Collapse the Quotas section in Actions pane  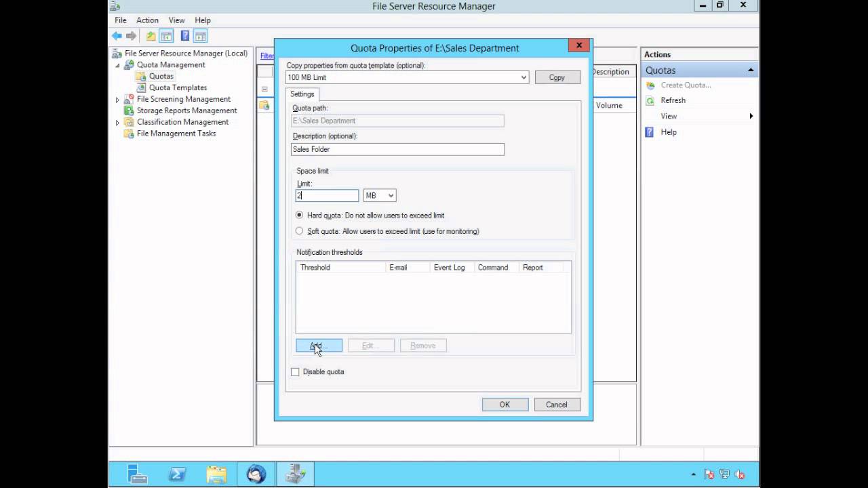(751, 70)
